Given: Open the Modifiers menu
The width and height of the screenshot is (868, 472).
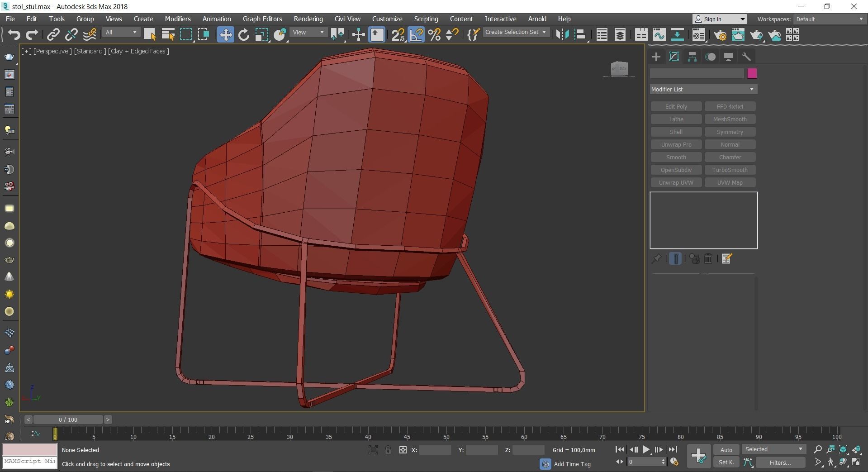Looking at the screenshot, I should coord(178,19).
